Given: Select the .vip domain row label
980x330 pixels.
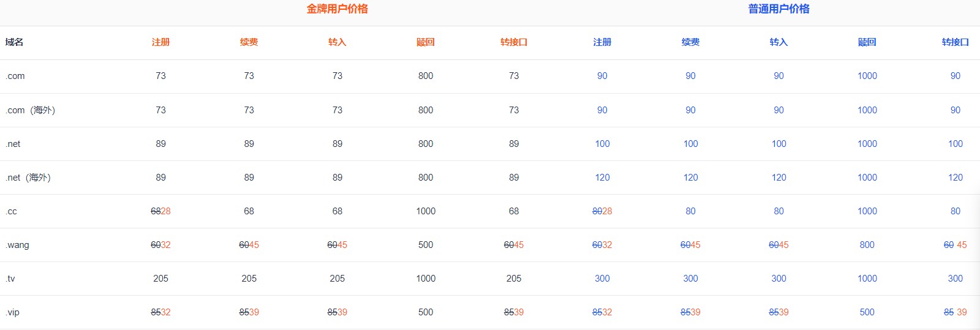Looking at the screenshot, I should [12, 312].
